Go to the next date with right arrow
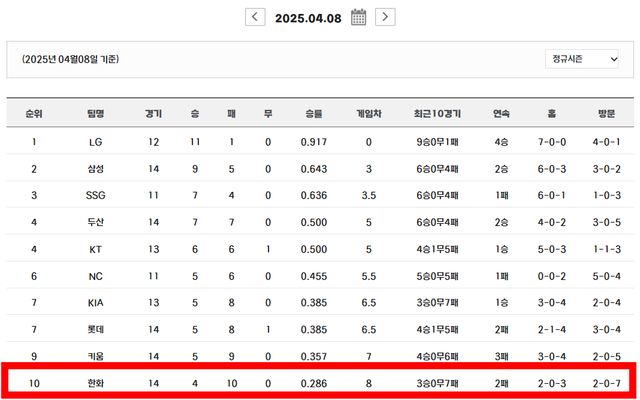Image resolution: width=640 pixels, height=400 pixels. point(385,16)
